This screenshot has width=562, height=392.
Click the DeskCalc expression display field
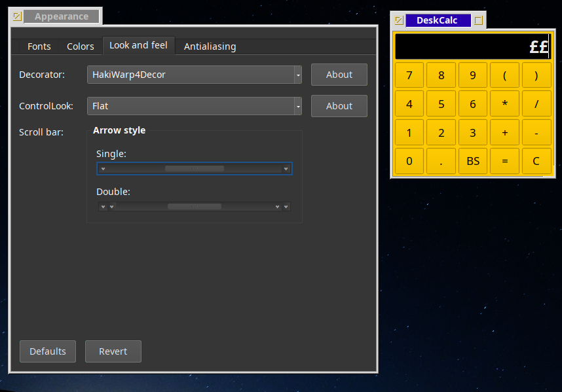pyautogui.click(x=472, y=46)
